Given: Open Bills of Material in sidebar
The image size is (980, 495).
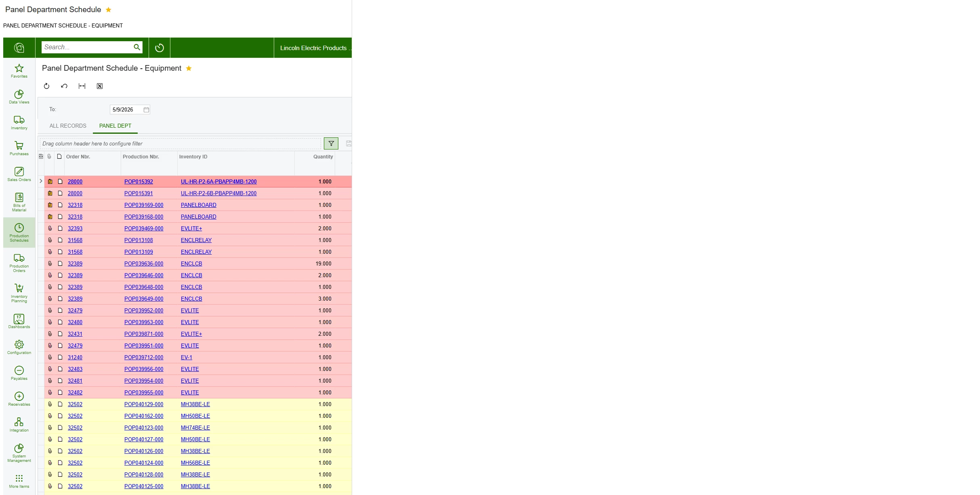Looking at the screenshot, I should click(x=19, y=202).
